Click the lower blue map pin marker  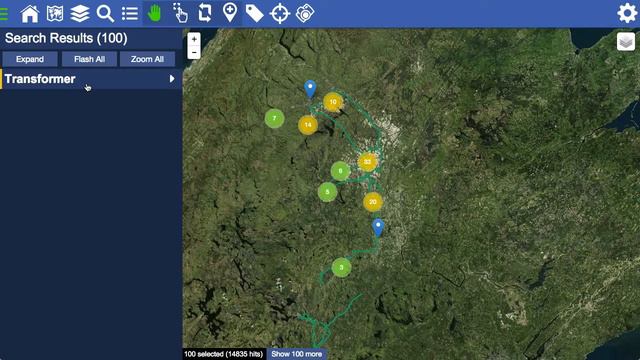coord(378,227)
